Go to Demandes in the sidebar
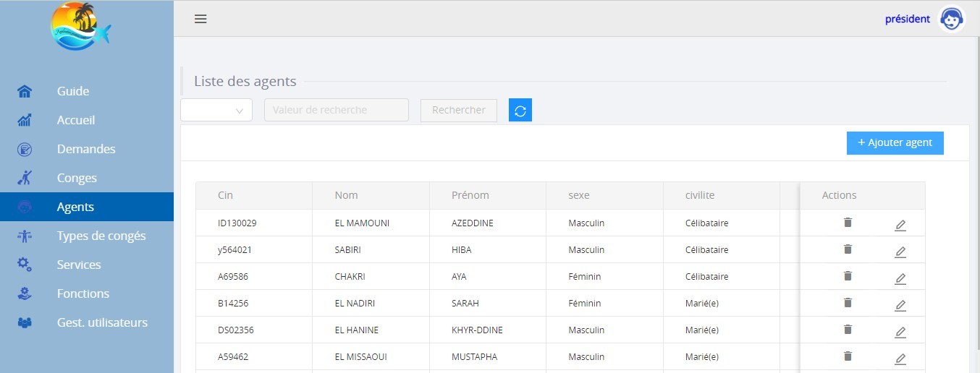The image size is (980, 373). pos(86,149)
